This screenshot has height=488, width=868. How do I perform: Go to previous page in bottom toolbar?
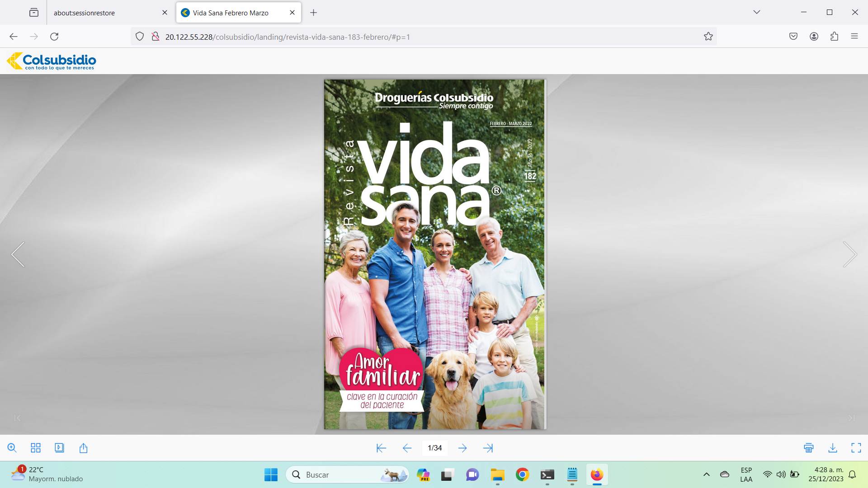click(x=407, y=448)
